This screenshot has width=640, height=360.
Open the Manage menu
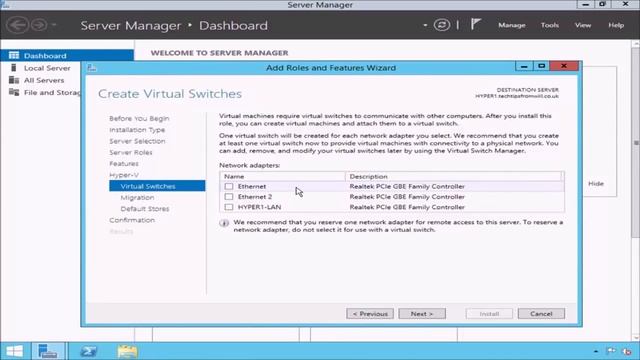(x=511, y=25)
